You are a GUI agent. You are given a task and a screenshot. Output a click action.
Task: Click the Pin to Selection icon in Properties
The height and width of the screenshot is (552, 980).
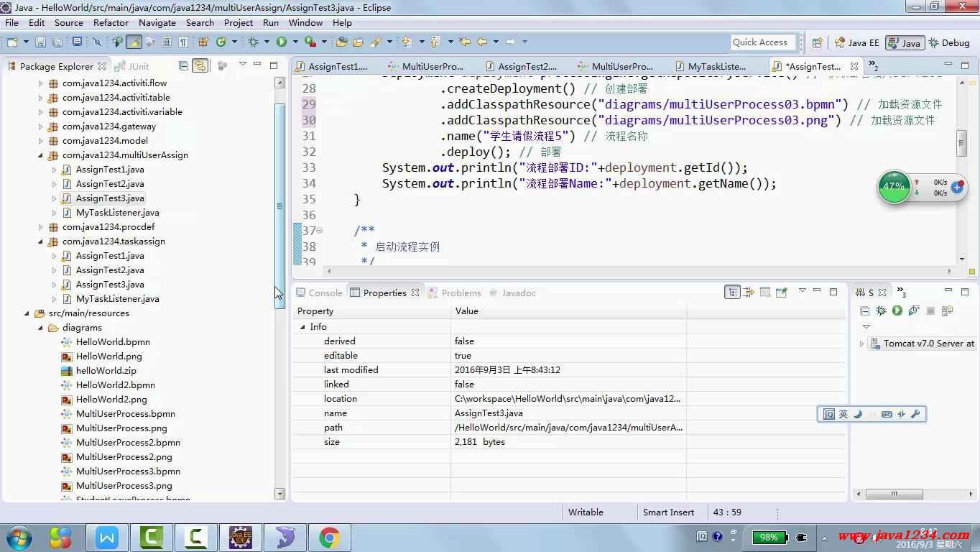coord(782,293)
